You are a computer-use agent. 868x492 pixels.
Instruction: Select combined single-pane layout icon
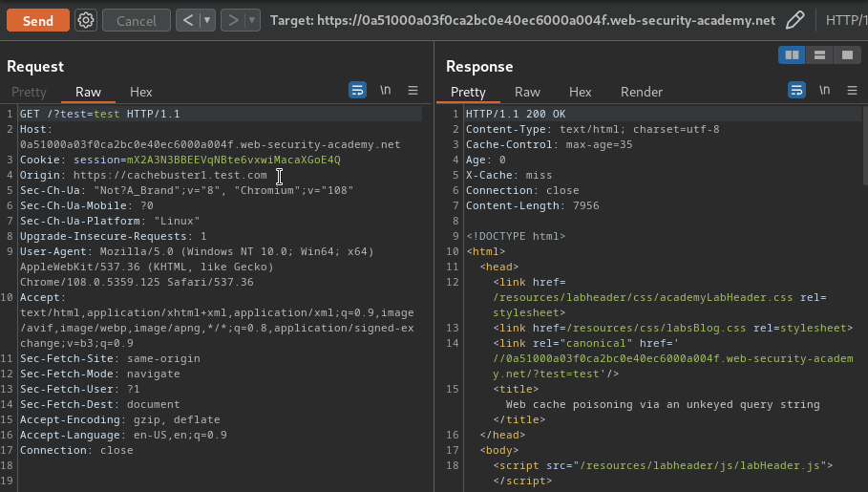(x=848, y=54)
